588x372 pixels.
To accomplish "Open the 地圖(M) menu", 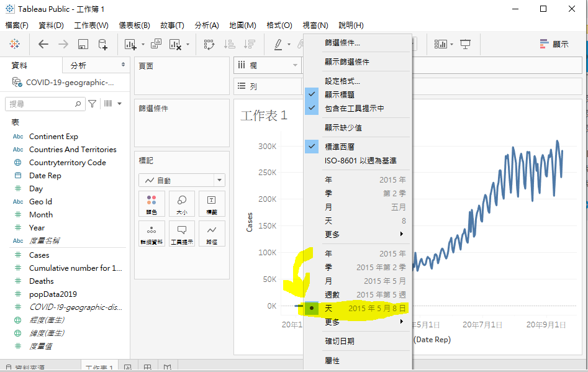I will coord(243,25).
